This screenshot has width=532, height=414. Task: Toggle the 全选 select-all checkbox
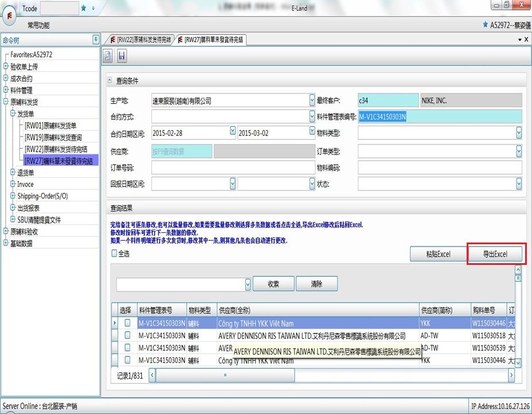coord(114,253)
